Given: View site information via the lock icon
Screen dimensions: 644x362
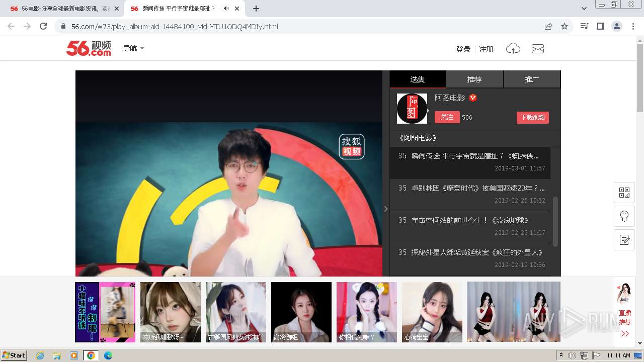Looking at the screenshot, I should point(63,26).
